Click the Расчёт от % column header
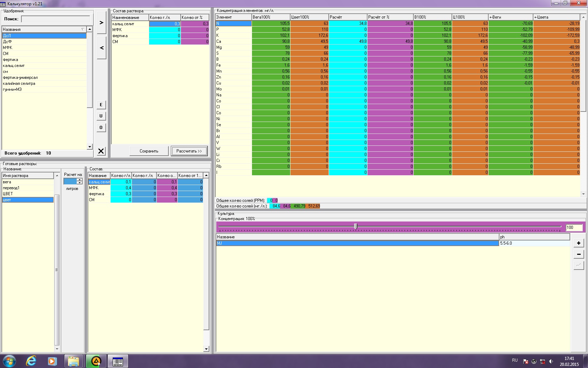The width and height of the screenshot is (588, 368). [390, 17]
